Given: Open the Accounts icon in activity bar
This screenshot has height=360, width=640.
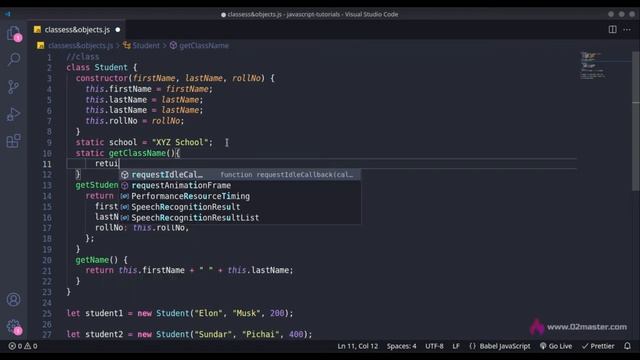Looking at the screenshot, I should [x=13, y=300].
